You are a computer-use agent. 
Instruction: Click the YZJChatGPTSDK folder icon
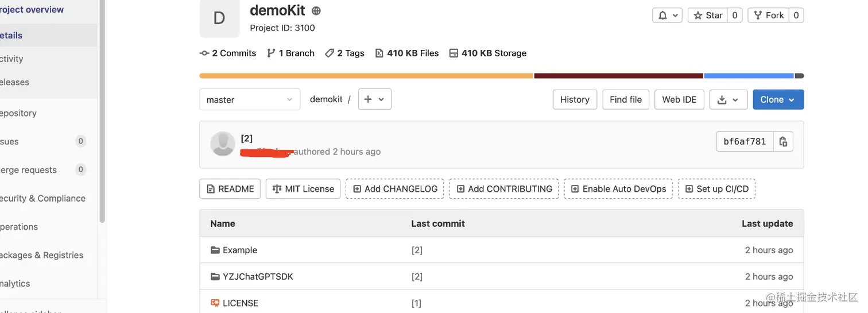(215, 276)
